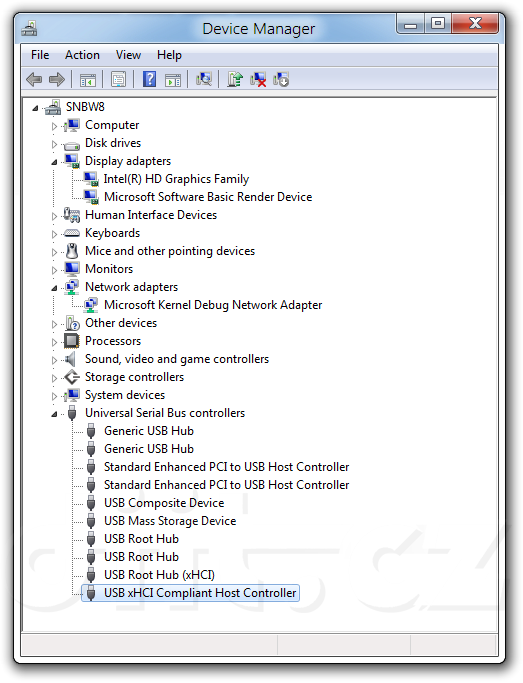Click the Processors chip icon
The width and height of the screenshot is (523, 683).
pyautogui.click(x=71, y=341)
